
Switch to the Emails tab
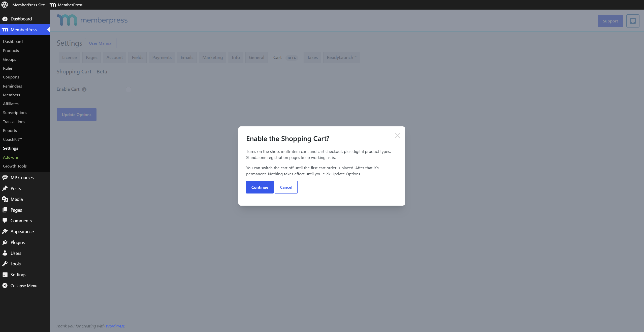pos(187,58)
